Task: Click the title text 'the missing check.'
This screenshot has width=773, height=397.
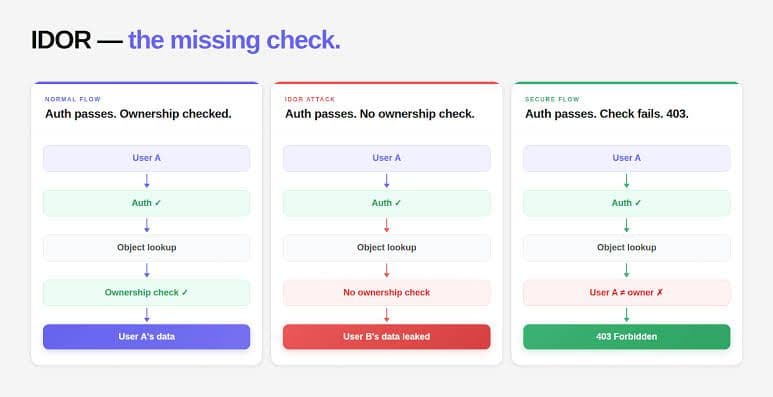Action: click(x=234, y=40)
